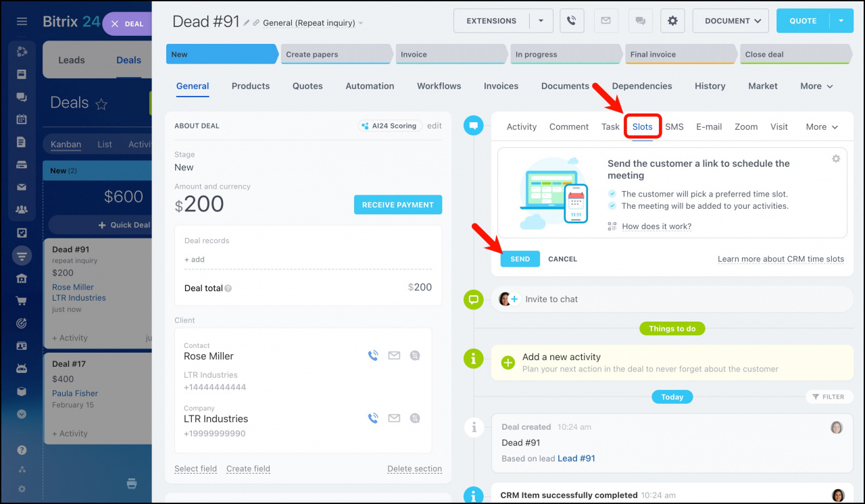Click the RECEIVE PAYMENT button

pos(398,205)
